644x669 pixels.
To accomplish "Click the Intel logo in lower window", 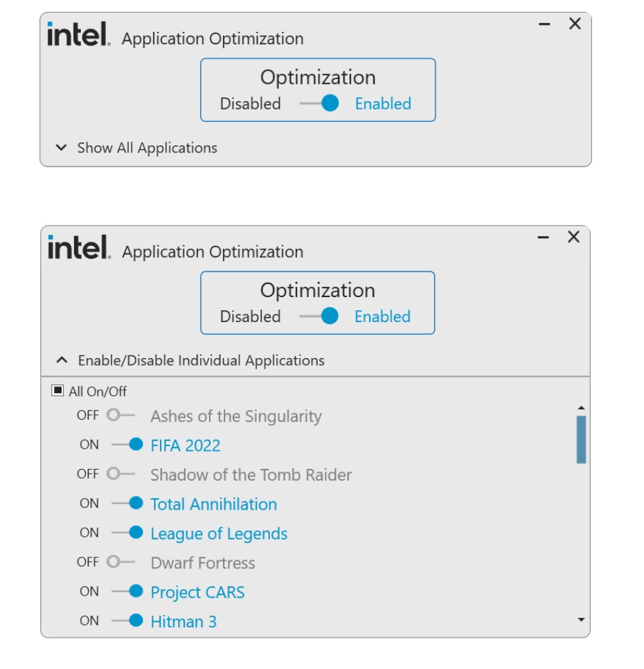I will point(79,247).
